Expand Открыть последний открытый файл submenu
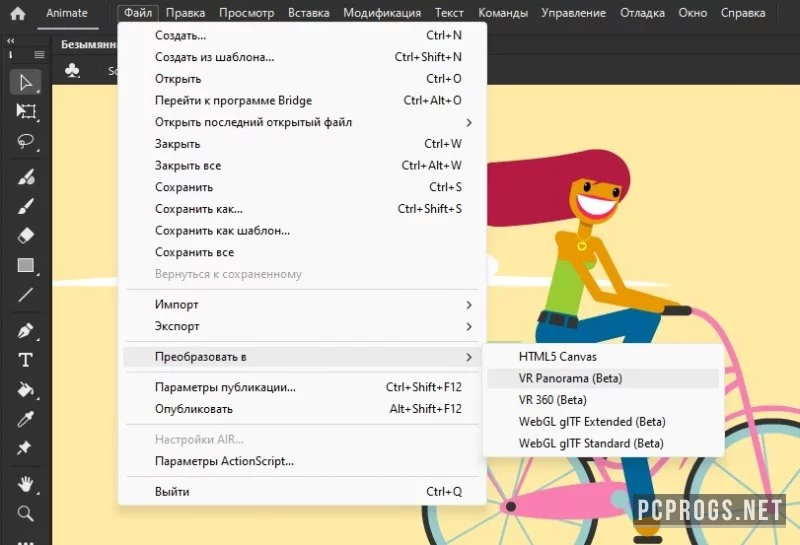Screen dimensions: 800x545 click(302, 122)
